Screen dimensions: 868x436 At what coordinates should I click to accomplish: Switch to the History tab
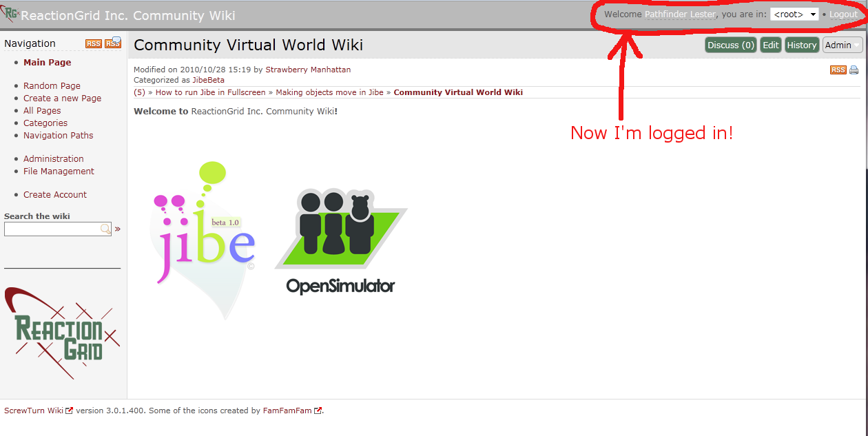tap(801, 45)
